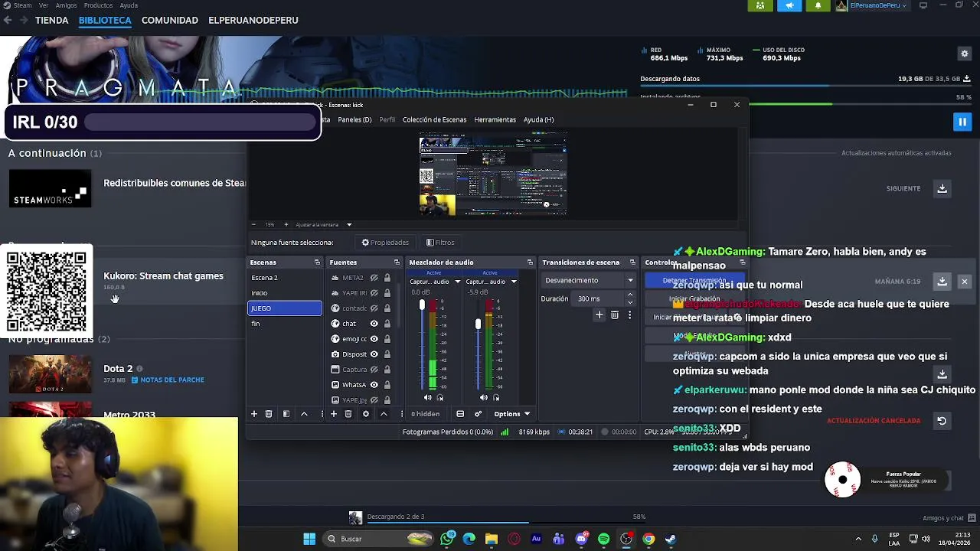Open the Steam announcements megaphone icon
980x551 pixels.
[789, 5]
